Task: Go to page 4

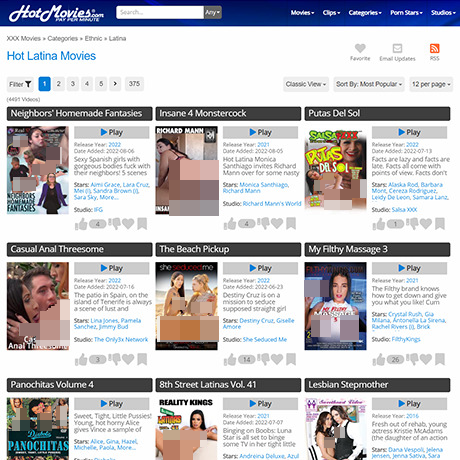Action: tap(87, 84)
